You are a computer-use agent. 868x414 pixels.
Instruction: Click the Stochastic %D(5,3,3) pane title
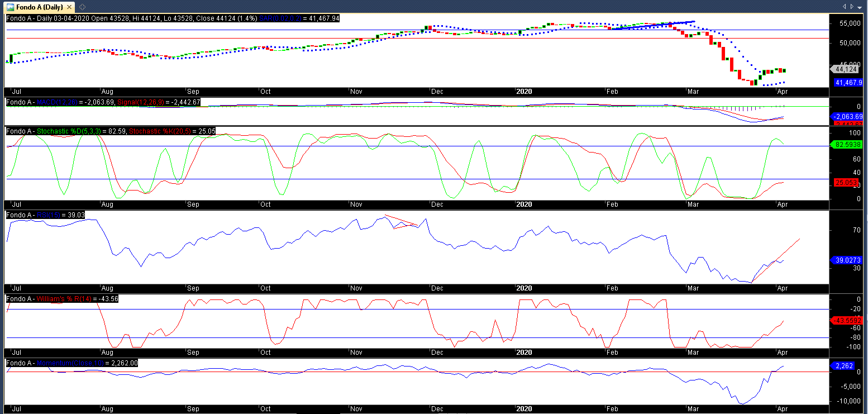pyautogui.click(x=110, y=131)
